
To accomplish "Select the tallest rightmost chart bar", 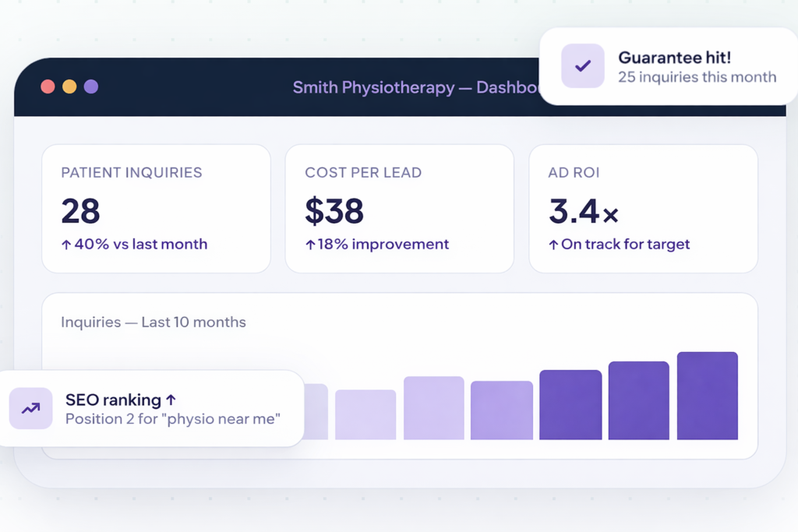I will tap(708, 396).
